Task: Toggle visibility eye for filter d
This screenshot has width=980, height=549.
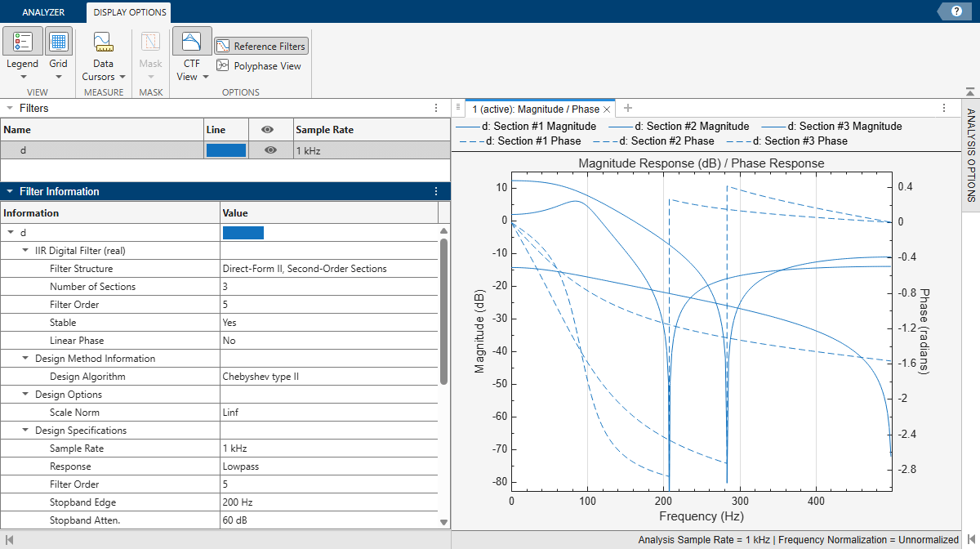Action: coord(270,150)
